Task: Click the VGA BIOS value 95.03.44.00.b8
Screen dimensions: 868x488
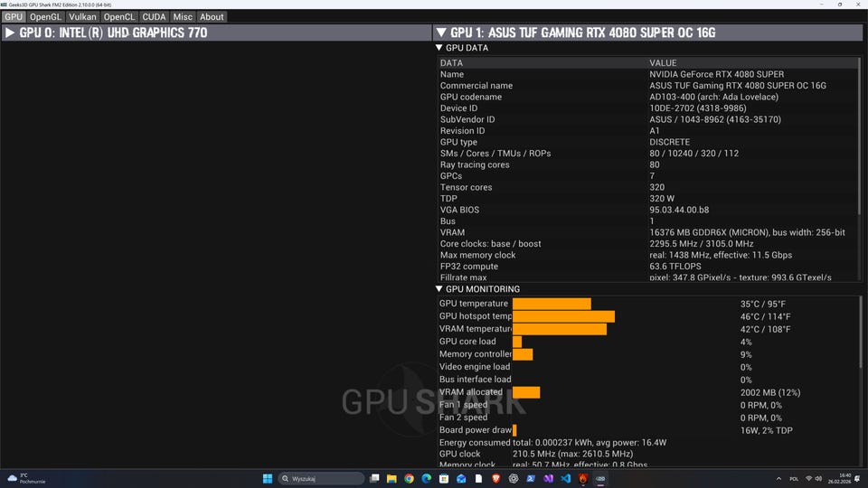Action: pyautogui.click(x=679, y=210)
